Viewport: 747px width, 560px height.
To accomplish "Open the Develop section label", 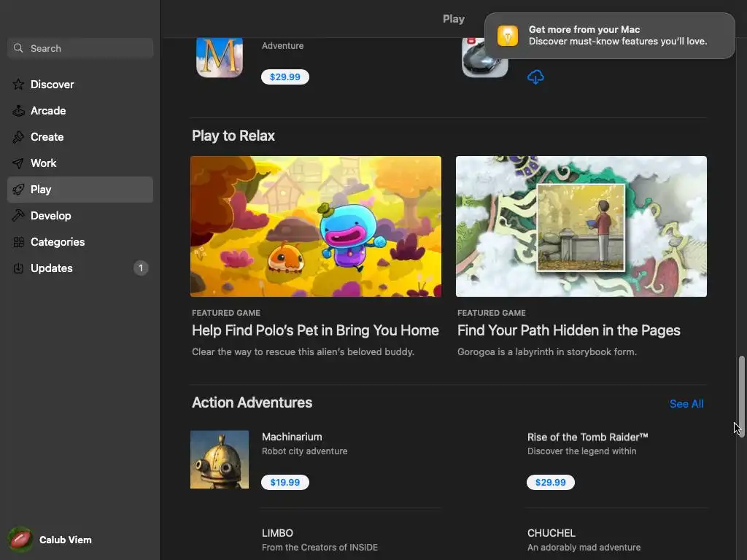I will pos(51,216).
